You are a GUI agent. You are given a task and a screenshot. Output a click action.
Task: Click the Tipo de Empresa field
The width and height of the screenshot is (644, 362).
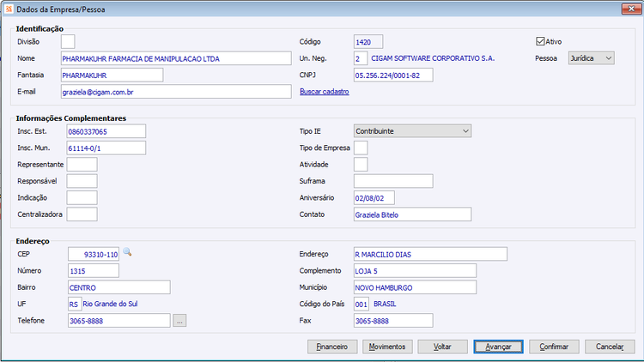tap(361, 148)
